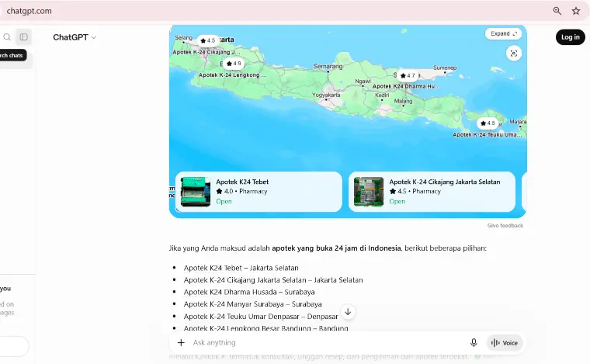The height and width of the screenshot is (364, 590).
Task: Click the scroll-to-bottom arrow button
Action: pos(348,312)
